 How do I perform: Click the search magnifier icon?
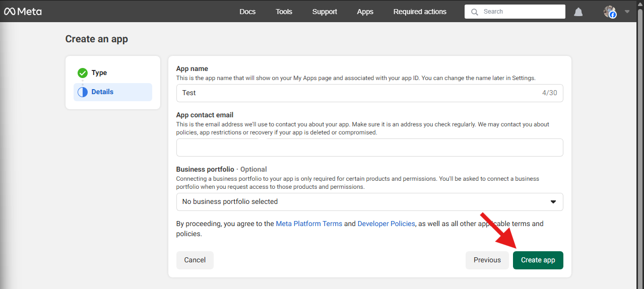(474, 12)
